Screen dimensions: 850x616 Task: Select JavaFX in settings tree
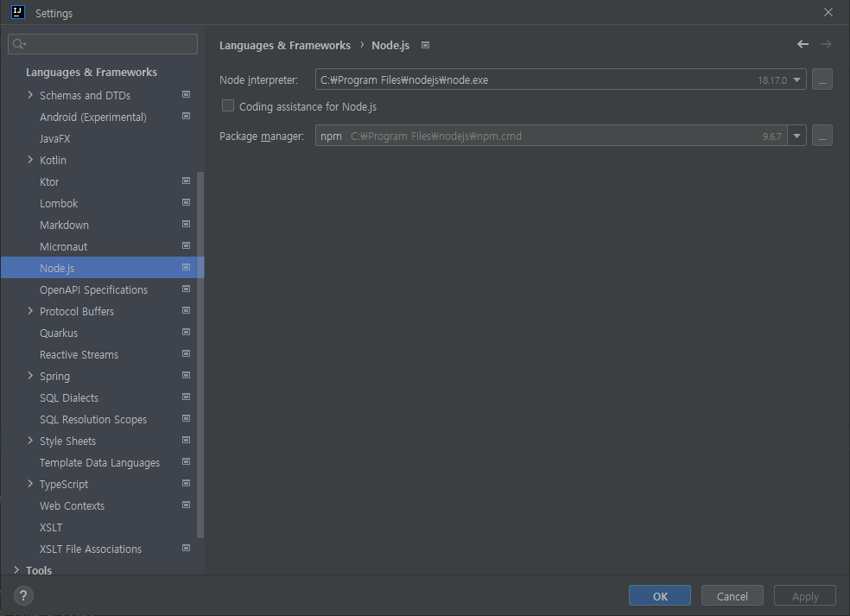54,139
